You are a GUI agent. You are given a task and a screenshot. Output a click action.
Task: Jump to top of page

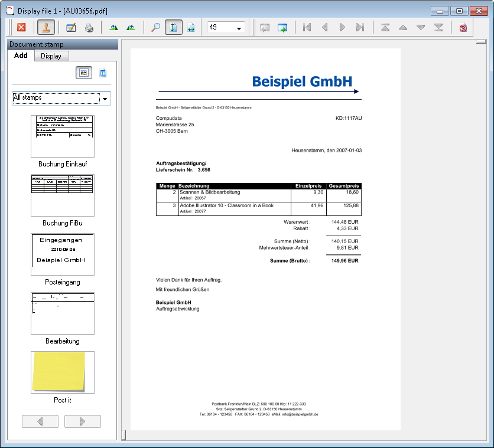click(x=385, y=27)
